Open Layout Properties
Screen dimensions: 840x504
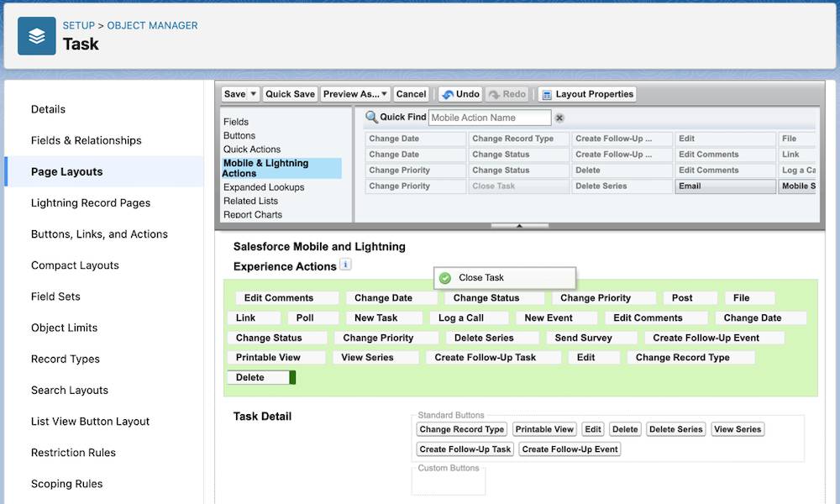click(x=587, y=94)
